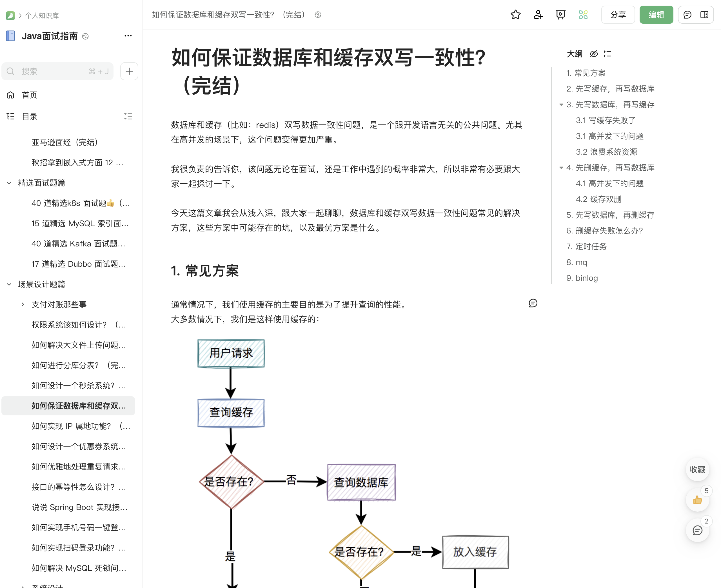The width and height of the screenshot is (721, 588).
Task: Start presentation mode from the toolbar
Action: (x=560, y=15)
